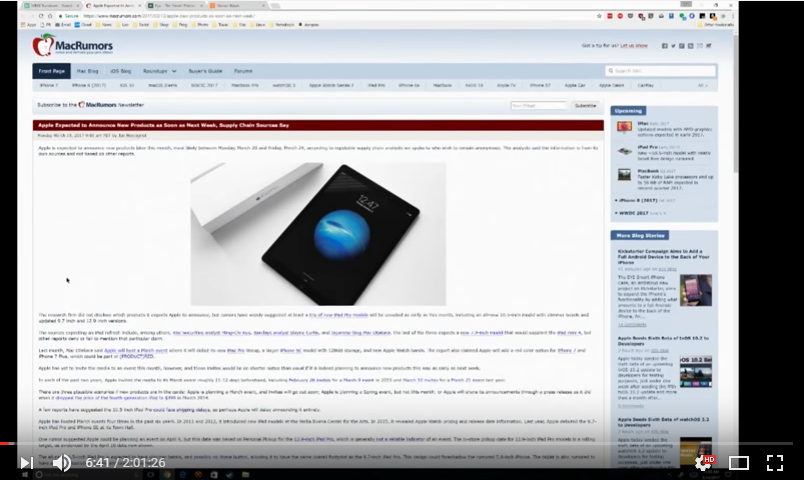Open the iPhone 7 roundup link
This screenshot has width=804, height=480.
pyautogui.click(x=49, y=86)
